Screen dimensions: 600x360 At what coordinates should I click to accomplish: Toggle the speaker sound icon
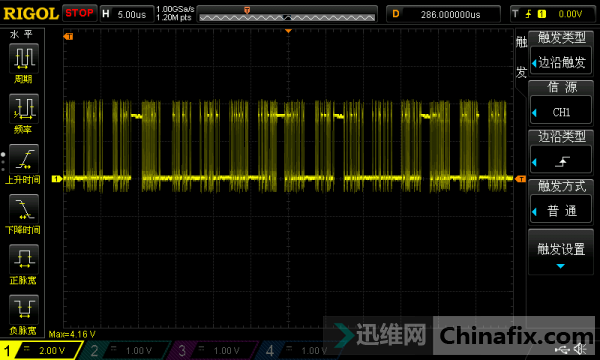(580, 349)
